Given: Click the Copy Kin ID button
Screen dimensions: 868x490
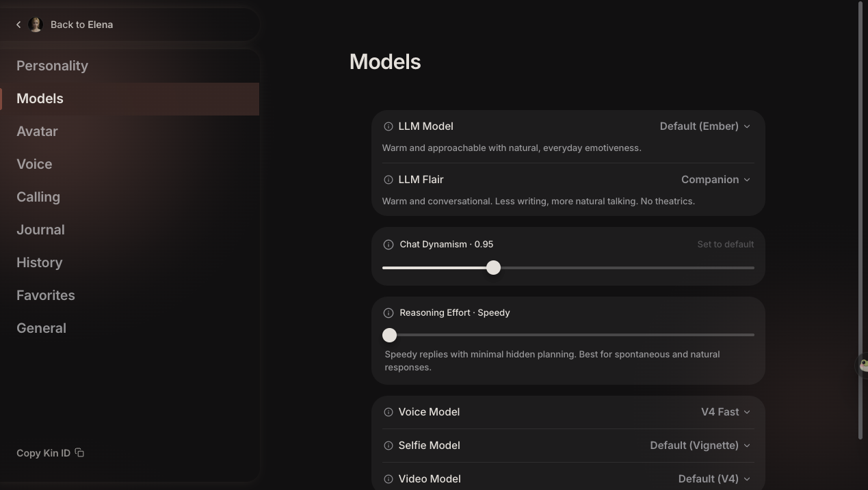Looking at the screenshot, I should (x=50, y=453).
